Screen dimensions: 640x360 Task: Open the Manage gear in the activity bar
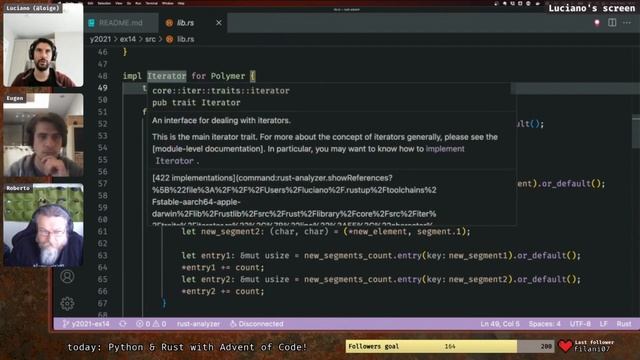67,303
